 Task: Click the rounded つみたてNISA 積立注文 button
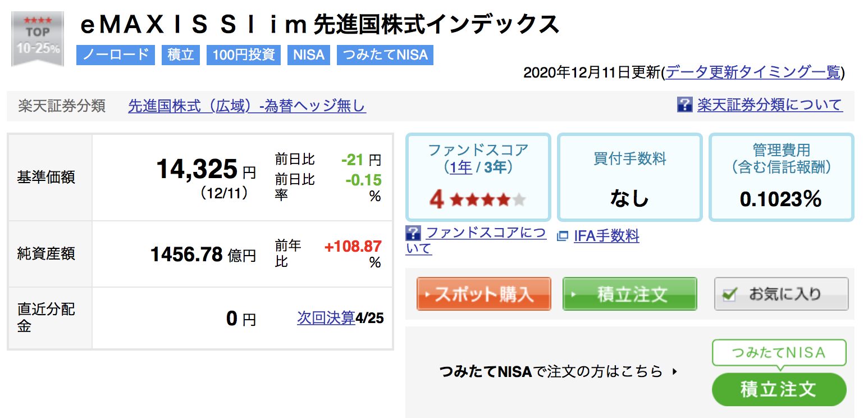(x=779, y=389)
